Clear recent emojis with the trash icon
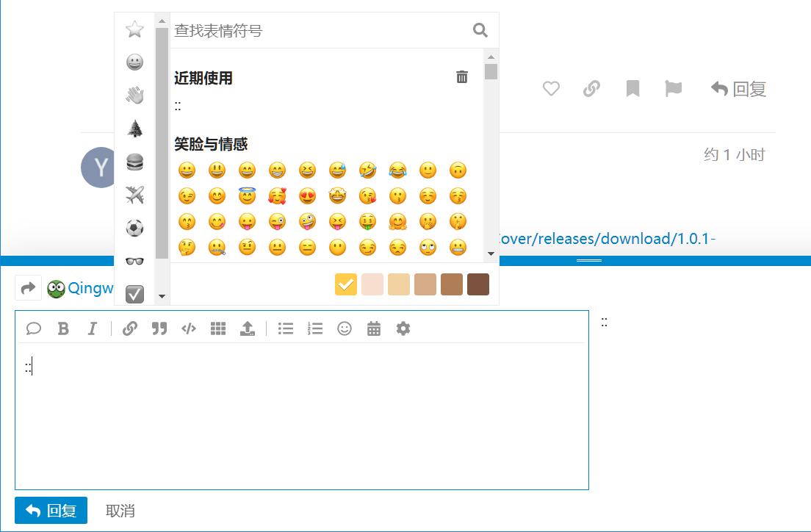The width and height of the screenshot is (811, 532). coord(462,77)
